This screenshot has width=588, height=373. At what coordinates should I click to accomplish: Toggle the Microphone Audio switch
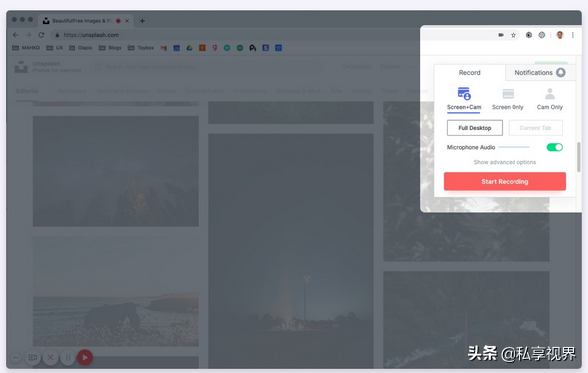coord(555,147)
